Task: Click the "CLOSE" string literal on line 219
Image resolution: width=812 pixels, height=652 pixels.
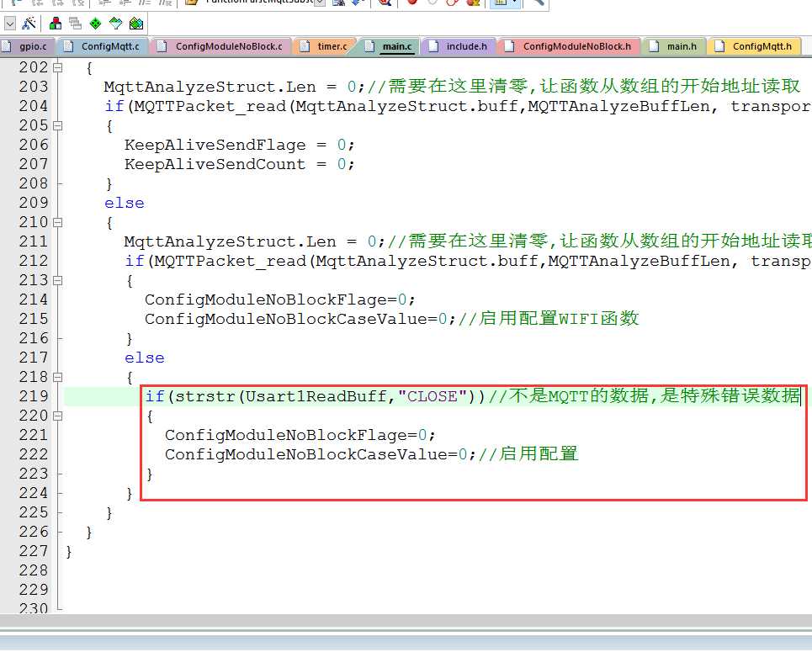Action: 433,397
